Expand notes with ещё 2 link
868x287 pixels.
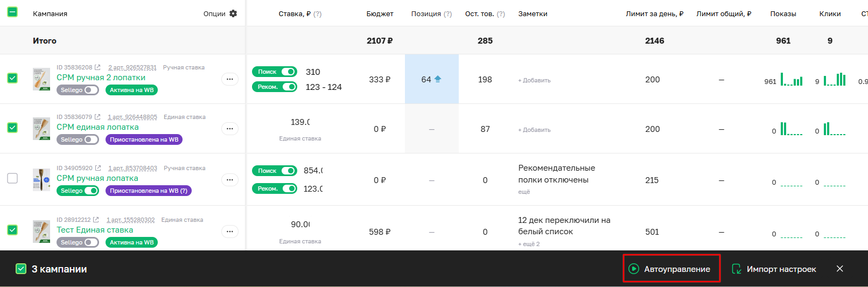[x=529, y=244]
